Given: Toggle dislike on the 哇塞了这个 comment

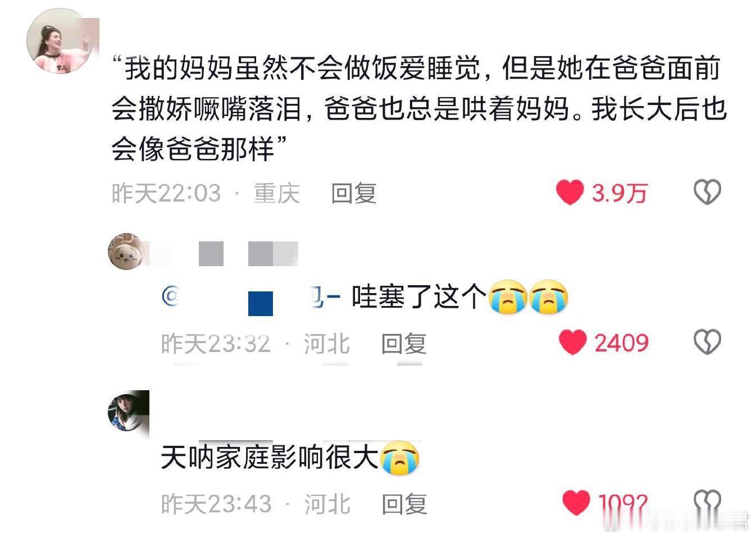Looking at the screenshot, I should 707,342.
